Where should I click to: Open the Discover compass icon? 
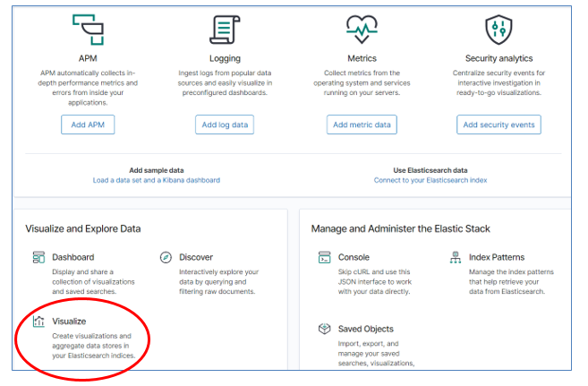click(166, 257)
